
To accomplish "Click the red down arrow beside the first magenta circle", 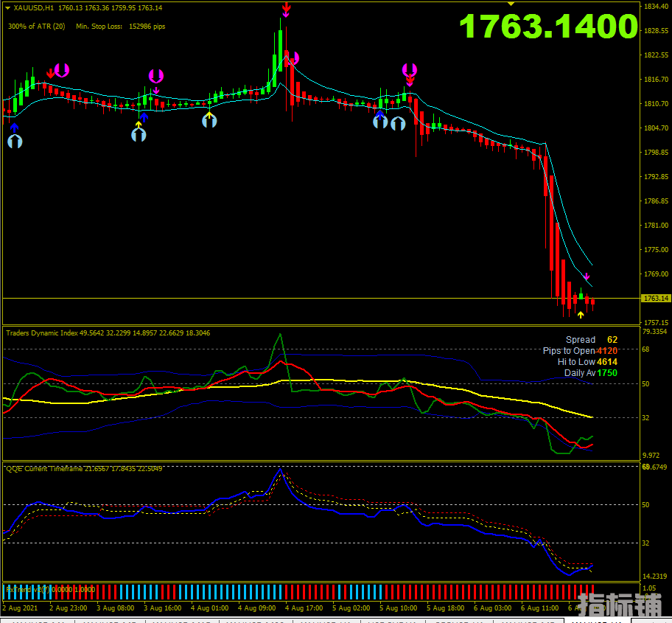I will coord(51,73).
